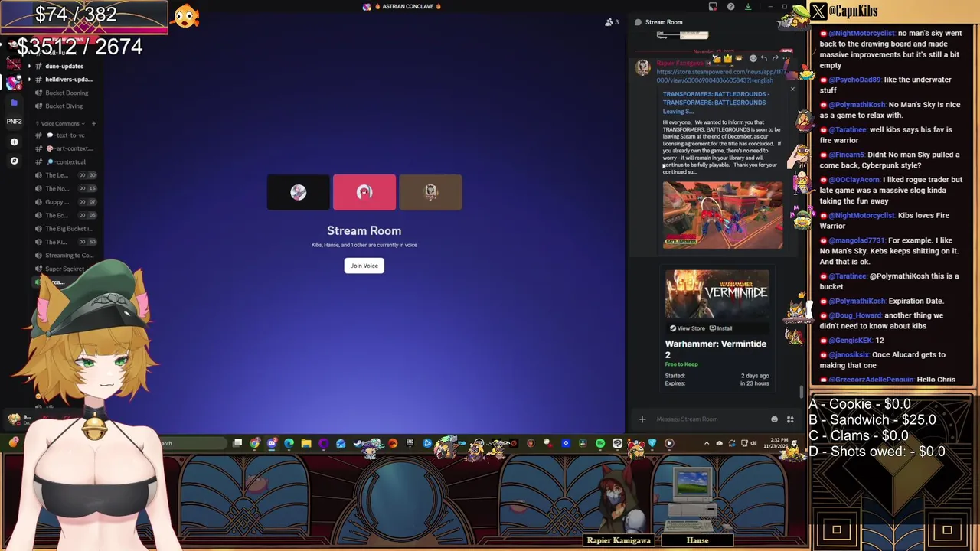Image resolution: width=980 pixels, height=551 pixels.
Task: Forward Rapier Kamigawa's message
Action: [775, 58]
